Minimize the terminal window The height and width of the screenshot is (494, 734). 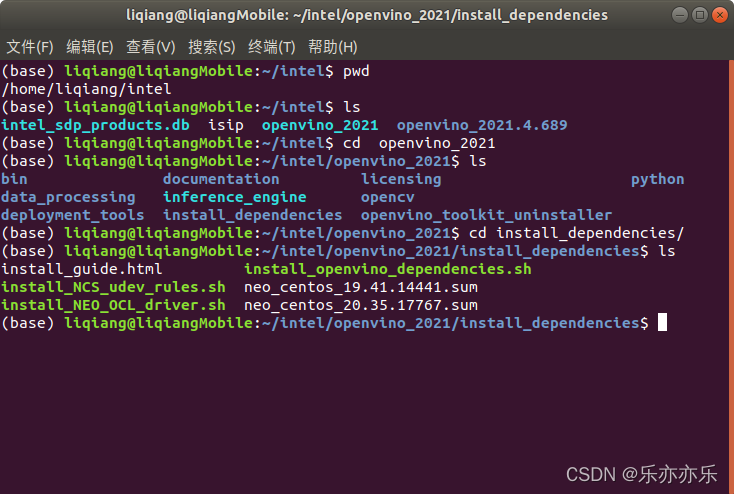coord(679,15)
